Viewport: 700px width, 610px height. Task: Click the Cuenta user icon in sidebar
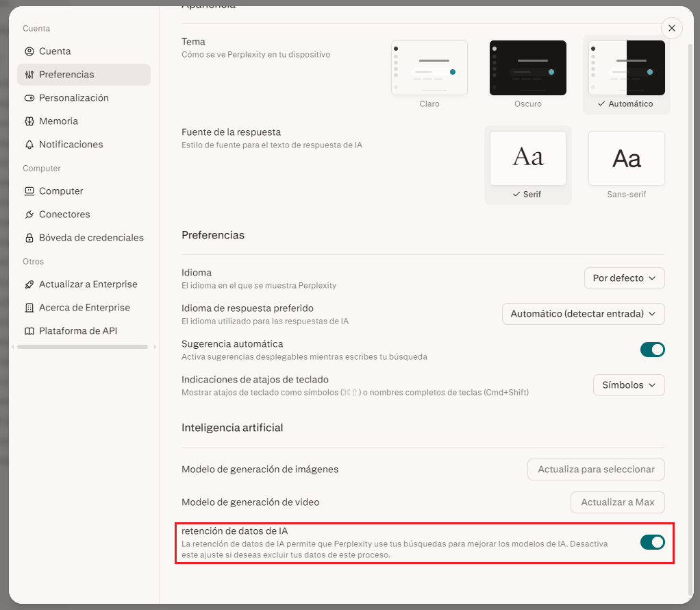tap(29, 51)
